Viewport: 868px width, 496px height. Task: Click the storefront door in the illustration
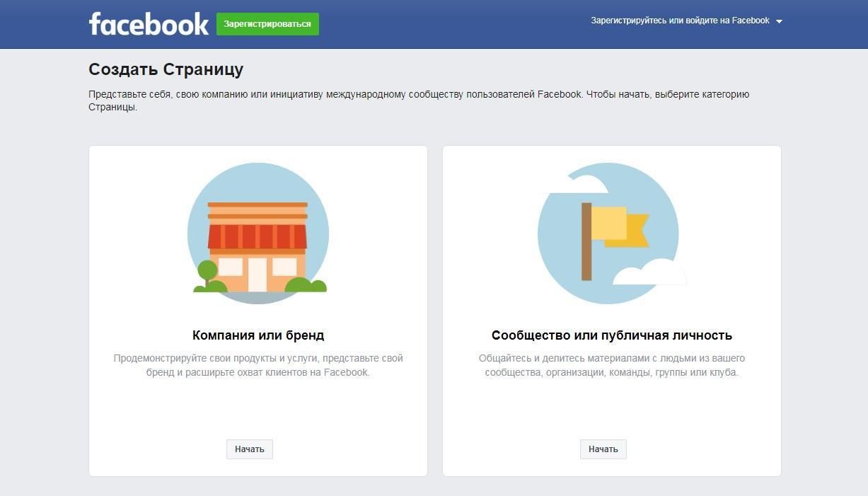(x=257, y=275)
